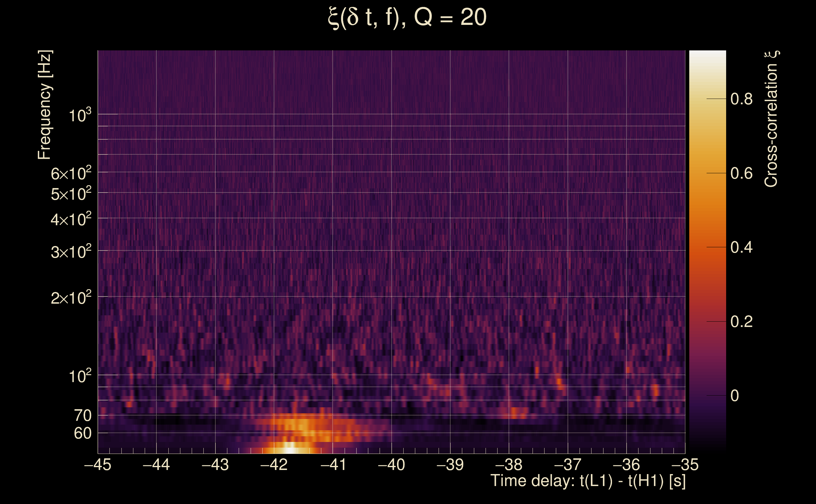Click the Frequency [Hz] axis label

(45, 105)
